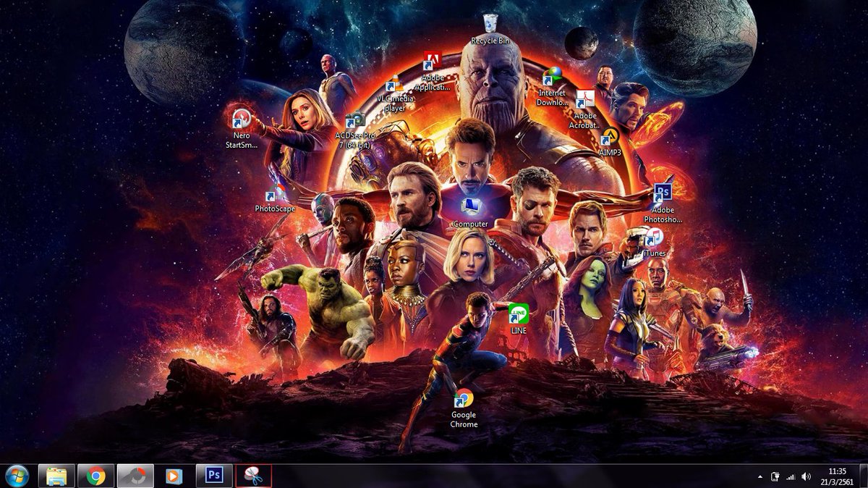Open Google Chrome from the desktop
Viewport: 868px width, 488px height.
click(463, 397)
